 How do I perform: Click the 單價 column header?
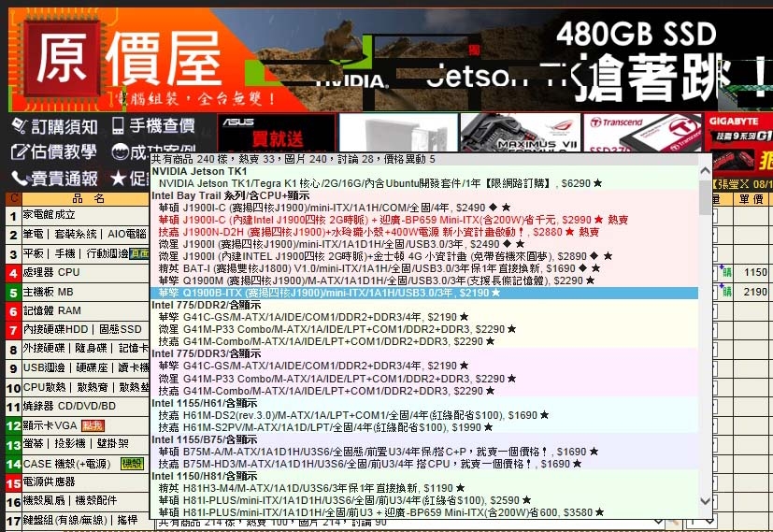[751, 199]
